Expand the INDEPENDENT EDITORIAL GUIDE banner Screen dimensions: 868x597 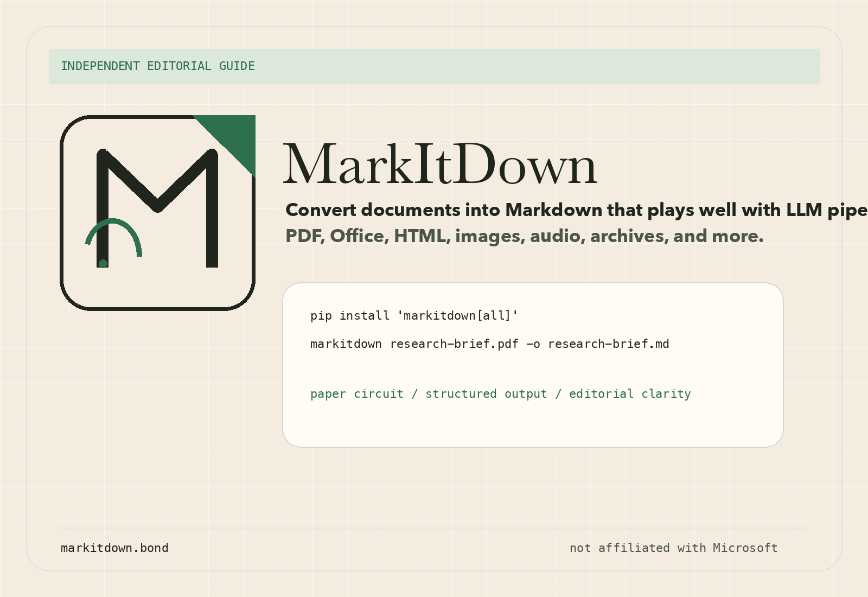click(x=434, y=66)
